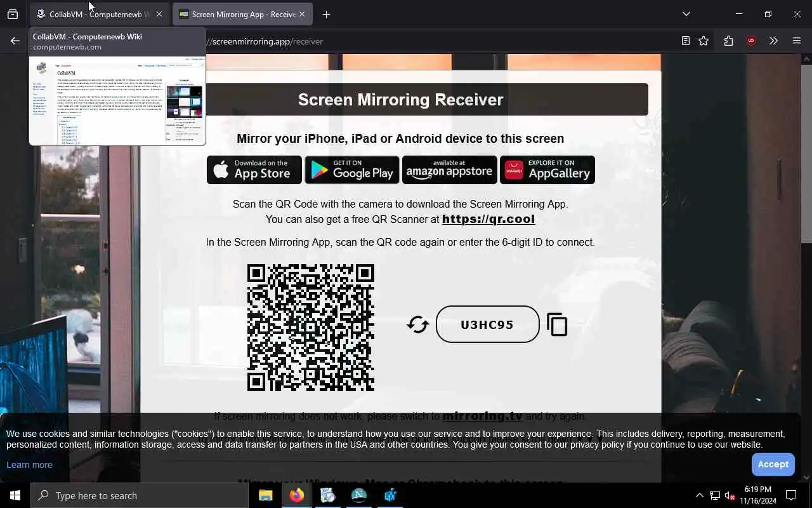Open the App Store download badge

point(254,170)
